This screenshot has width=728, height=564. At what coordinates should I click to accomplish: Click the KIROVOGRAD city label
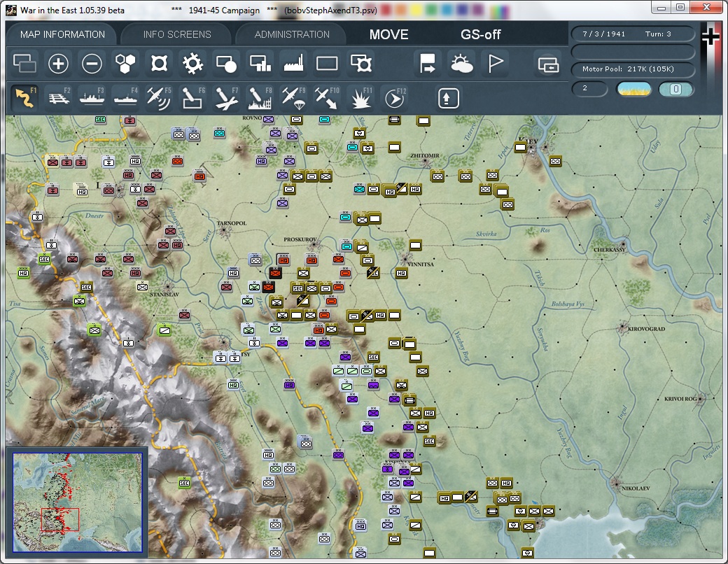(646, 329)
